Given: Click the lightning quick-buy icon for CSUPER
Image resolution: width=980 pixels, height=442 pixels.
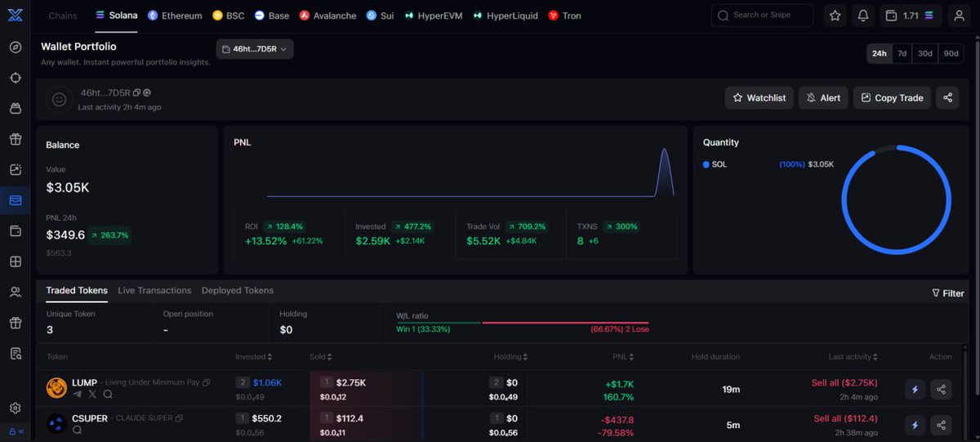Looking at the screenshot, I should pyautogui.click(x=915, y=425).
